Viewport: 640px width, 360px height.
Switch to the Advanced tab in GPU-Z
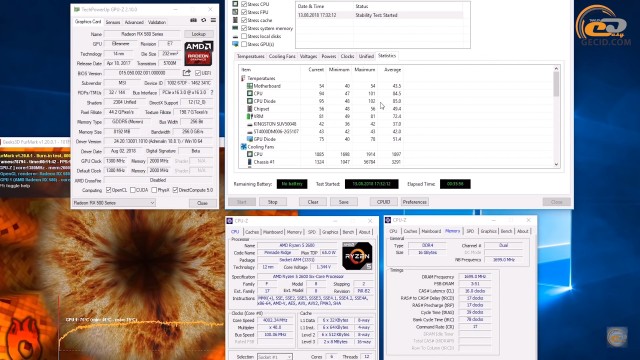tap(134, 22)
